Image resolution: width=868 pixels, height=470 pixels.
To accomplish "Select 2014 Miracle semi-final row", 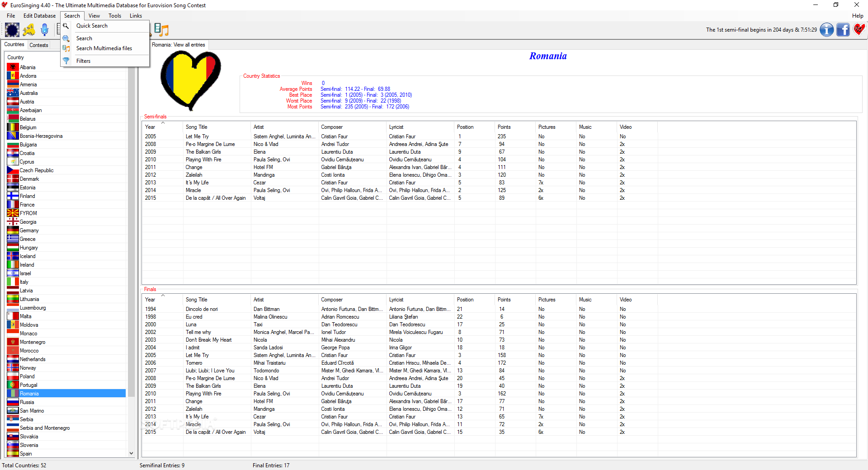I will [499, 190].
